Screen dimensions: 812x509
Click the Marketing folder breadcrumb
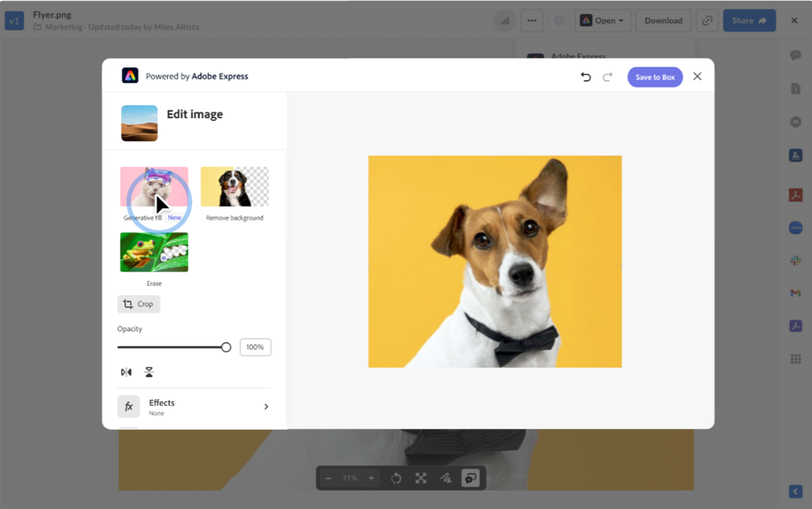click(x=64, y=27)
